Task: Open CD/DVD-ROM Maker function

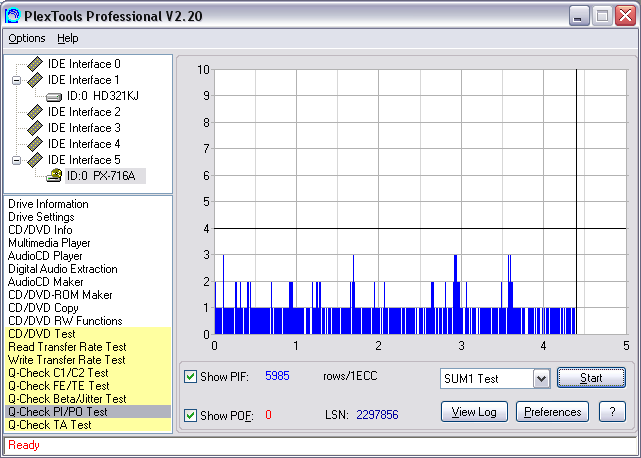Action: point(60,295)
